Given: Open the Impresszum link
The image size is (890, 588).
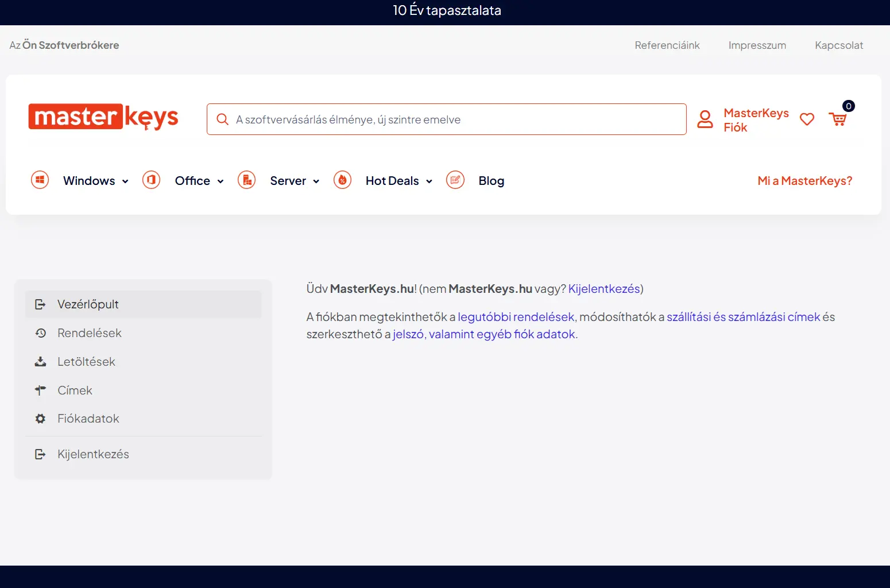Looking at the screenshot, I should click(x=757, y=45).
